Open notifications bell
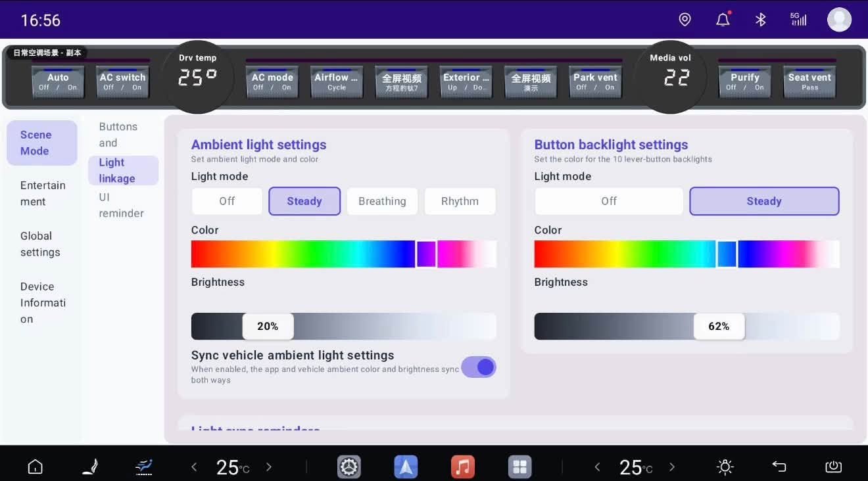Screen dimensions: 868x481 [x=723, y=20]
